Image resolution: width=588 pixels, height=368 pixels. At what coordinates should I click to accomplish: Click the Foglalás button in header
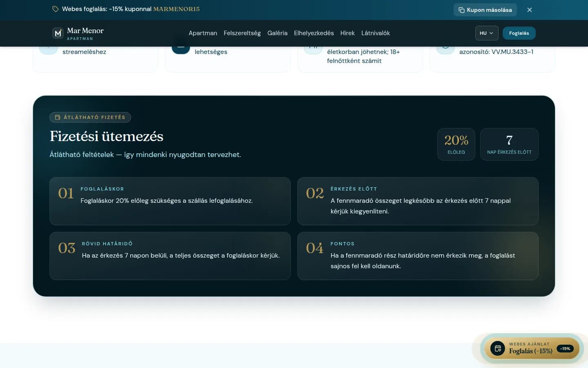(519, 33)
